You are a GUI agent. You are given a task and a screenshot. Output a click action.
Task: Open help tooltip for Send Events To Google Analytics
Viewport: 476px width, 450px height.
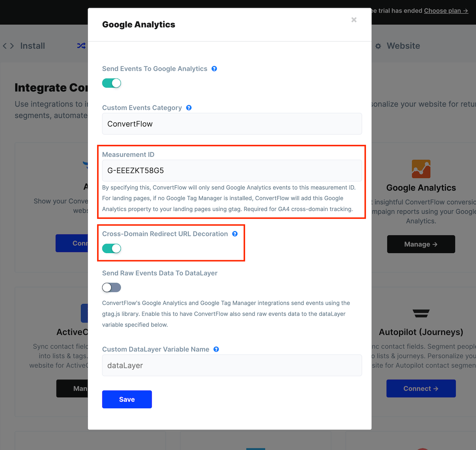point(214,68)
